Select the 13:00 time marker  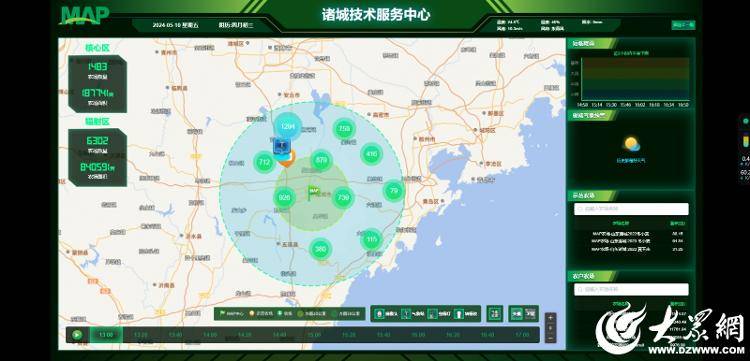(106, 335)
